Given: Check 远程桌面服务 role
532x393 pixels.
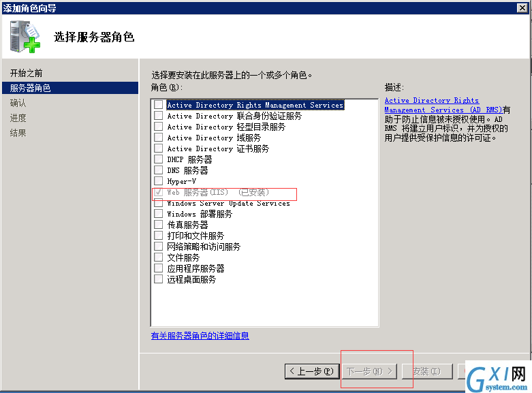Looking at the screenshot, I should [159, 279].
